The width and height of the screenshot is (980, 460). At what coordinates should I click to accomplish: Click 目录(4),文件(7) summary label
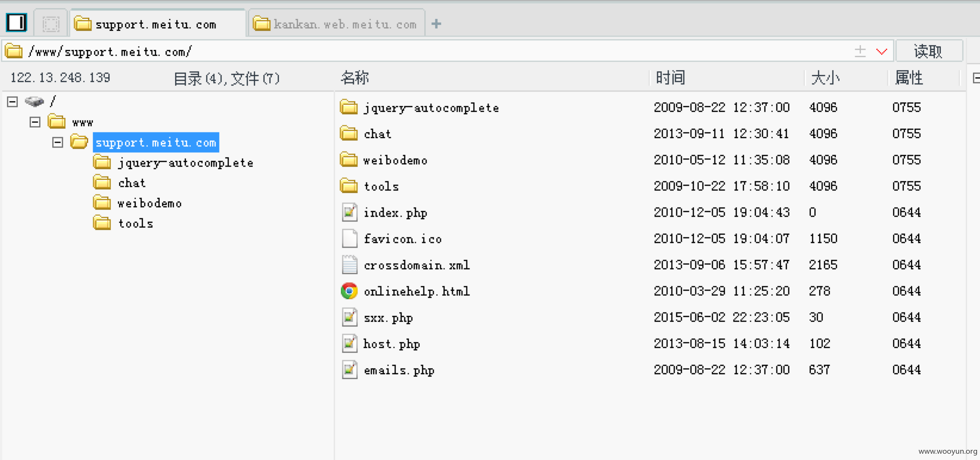226,78
